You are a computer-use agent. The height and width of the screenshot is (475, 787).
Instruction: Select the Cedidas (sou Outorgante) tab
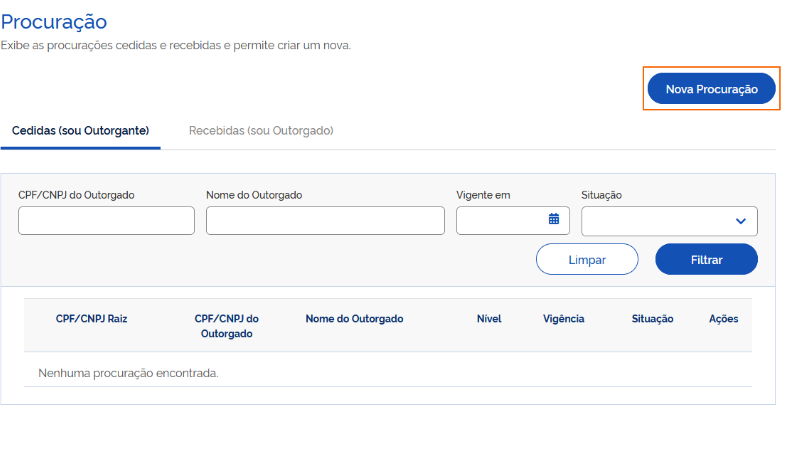[80, 131]
